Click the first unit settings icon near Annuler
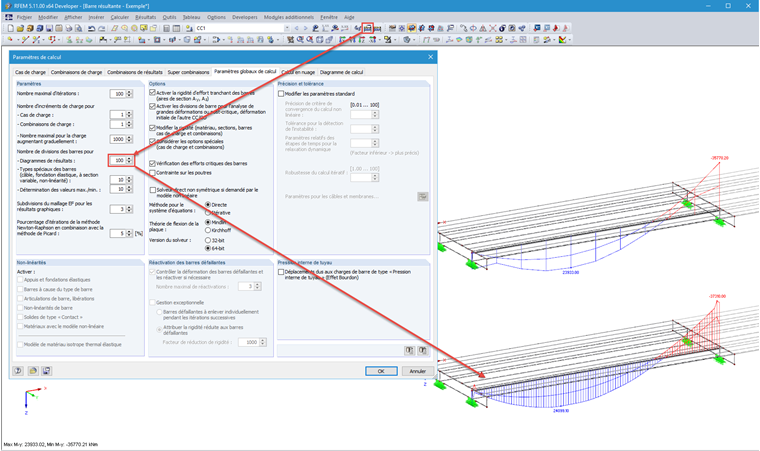This screenshot has height=451, width=760. [410, 350]
